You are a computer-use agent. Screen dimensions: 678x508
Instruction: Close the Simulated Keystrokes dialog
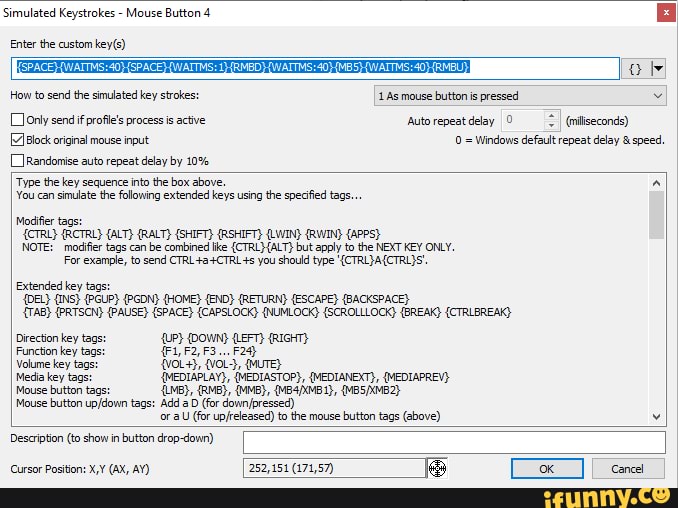pyautogui.click(x=664, y=13)
